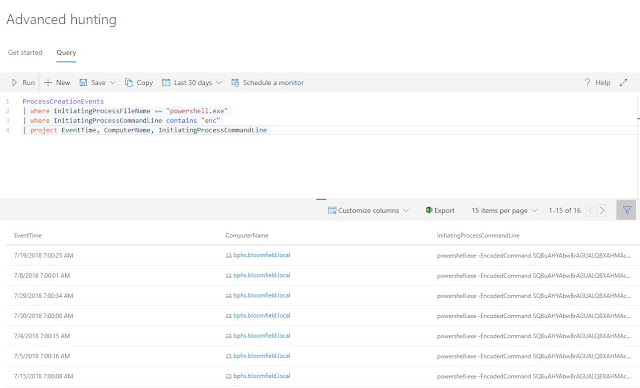The height and width of the screenshot is (388, 640).
Task: Go to previous results page
Action: pos(591,211)
